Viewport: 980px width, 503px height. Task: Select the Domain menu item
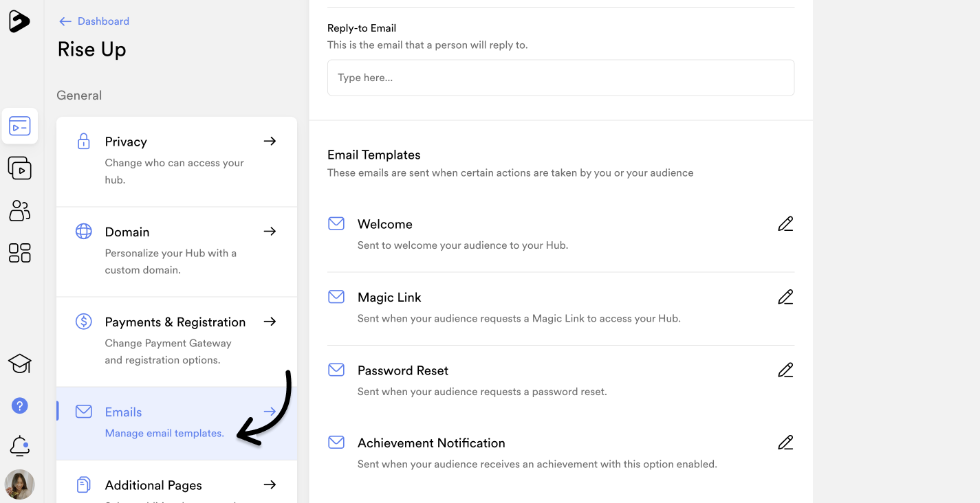(177, 252)
